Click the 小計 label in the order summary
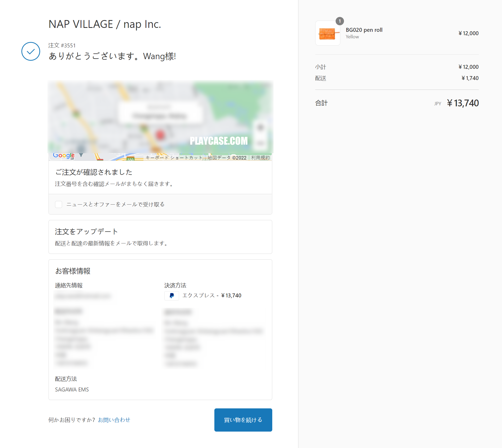 coord(320,67)
